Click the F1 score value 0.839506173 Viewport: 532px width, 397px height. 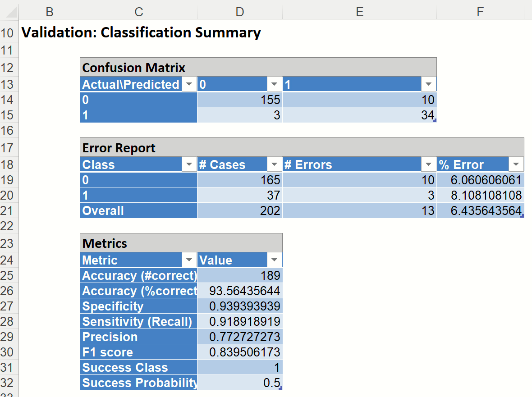coord(239,352)
